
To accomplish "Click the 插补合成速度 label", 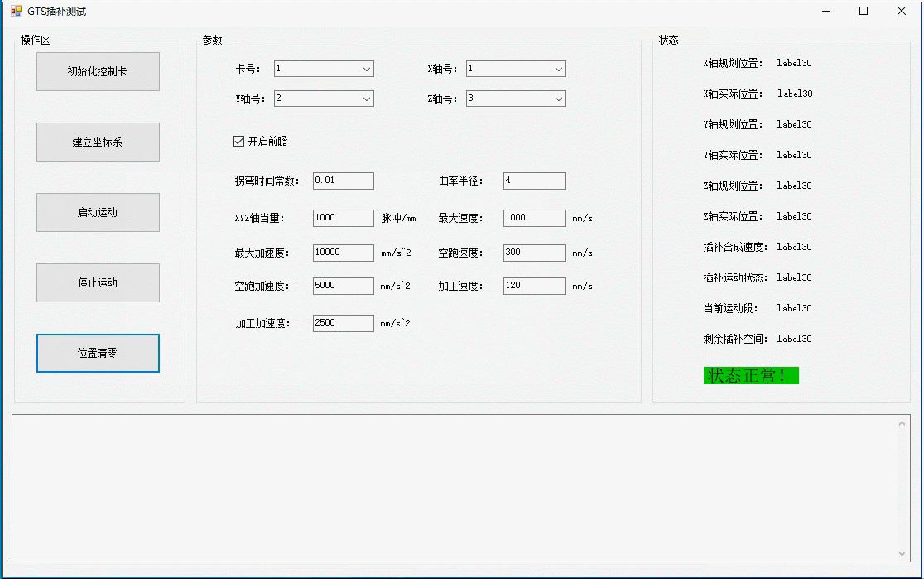I will 735,247.
